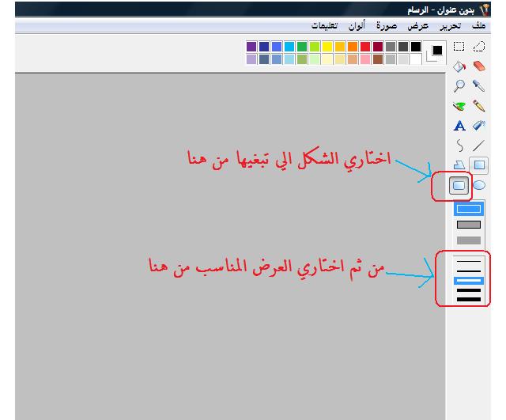
Task: Pick the lime green color swatch
Action: tap(315, 47)
